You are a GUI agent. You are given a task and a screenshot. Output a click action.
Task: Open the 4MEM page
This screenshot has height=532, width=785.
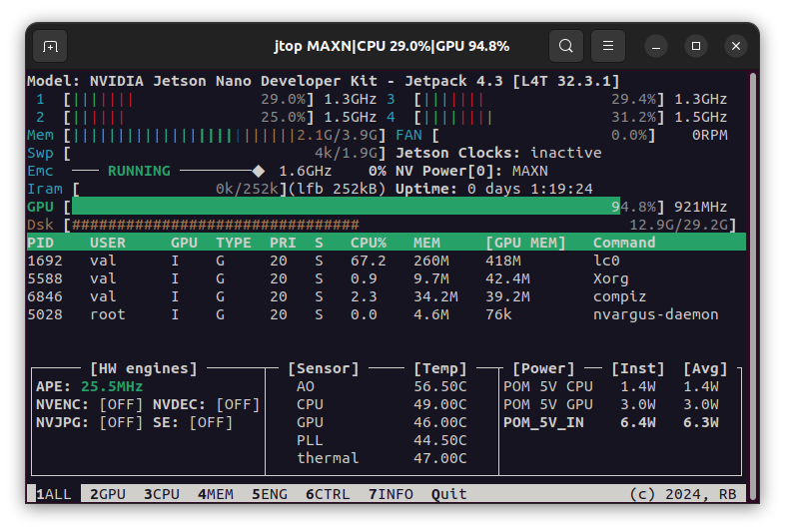(x=215, y=494)
